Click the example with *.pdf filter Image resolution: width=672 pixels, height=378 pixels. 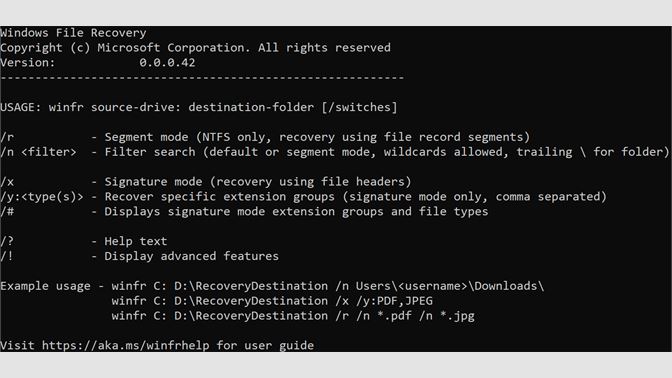[x=293, y=316]
